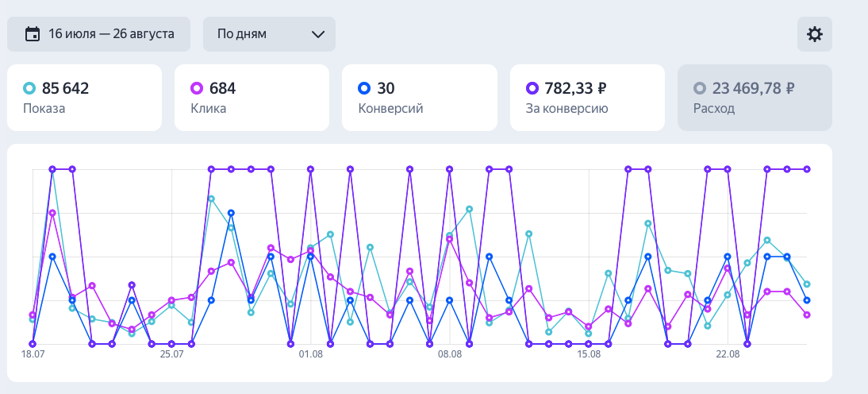This screenshot has height=394, width=868.
Task: Click the teal circle marker for Показа
Action: pyautogui.click(x=30, y=88)
